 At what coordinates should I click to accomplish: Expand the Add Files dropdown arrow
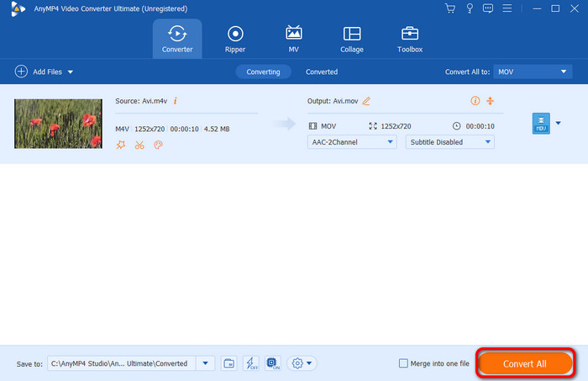point(71,71)
